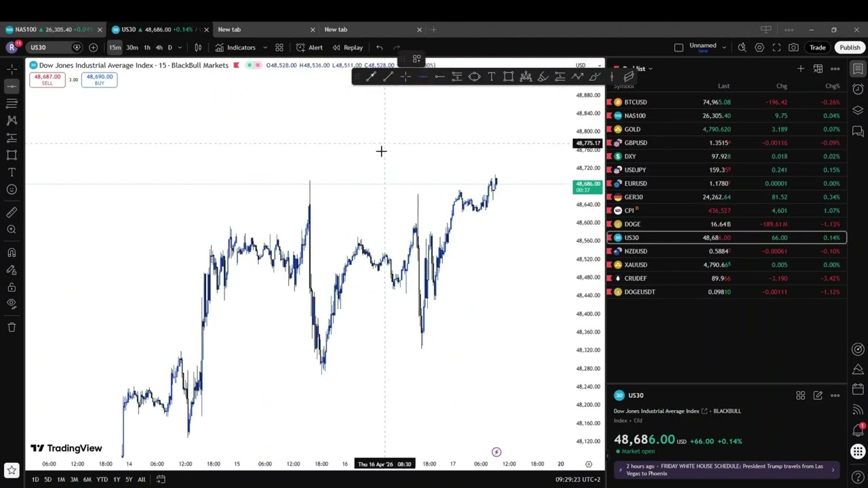Select the 15m timeframe
868x488 pixels.
[x=115, y=47]
